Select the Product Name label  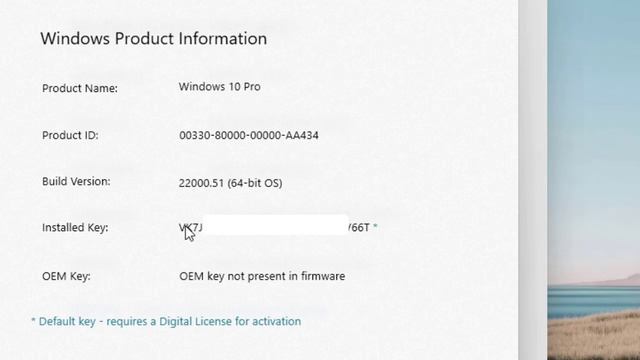tap(80, 88)
